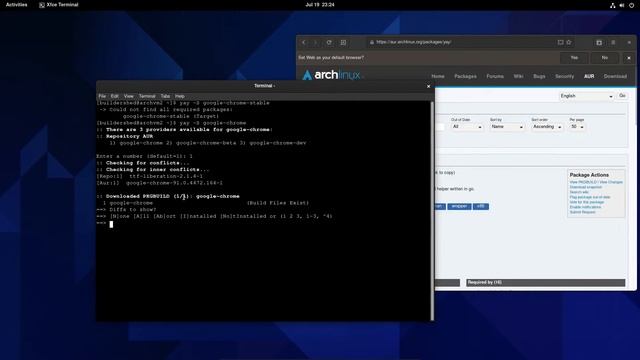The width and height of the screenshot is (640, 360).
Task: Click Search wiki link
Action: 579,192
